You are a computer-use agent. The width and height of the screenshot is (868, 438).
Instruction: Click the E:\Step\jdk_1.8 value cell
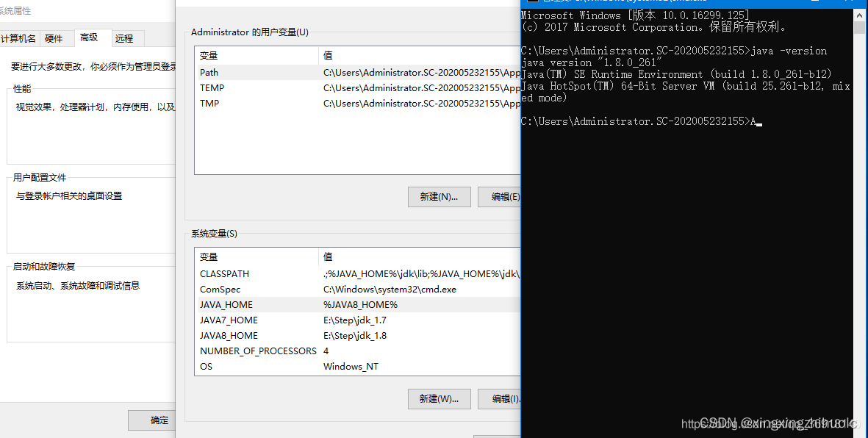(355, 336)
